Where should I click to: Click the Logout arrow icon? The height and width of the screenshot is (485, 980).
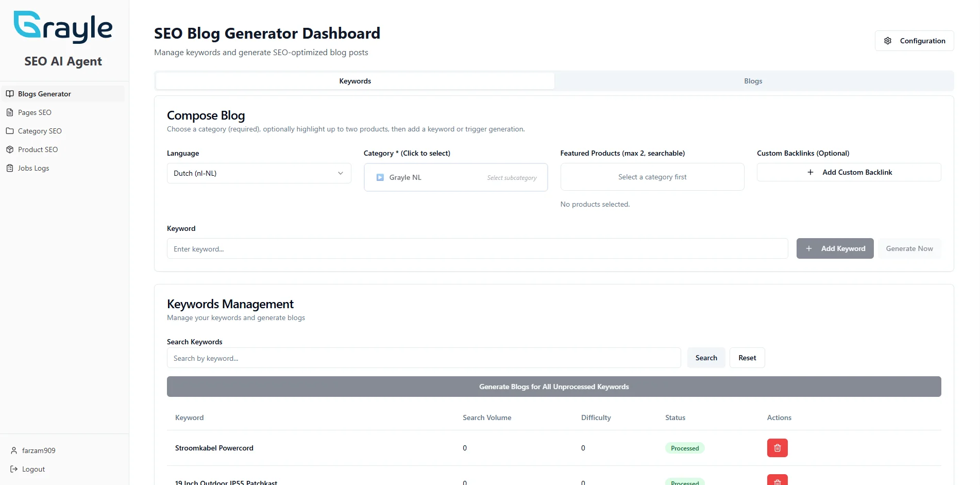coord(14,469)
